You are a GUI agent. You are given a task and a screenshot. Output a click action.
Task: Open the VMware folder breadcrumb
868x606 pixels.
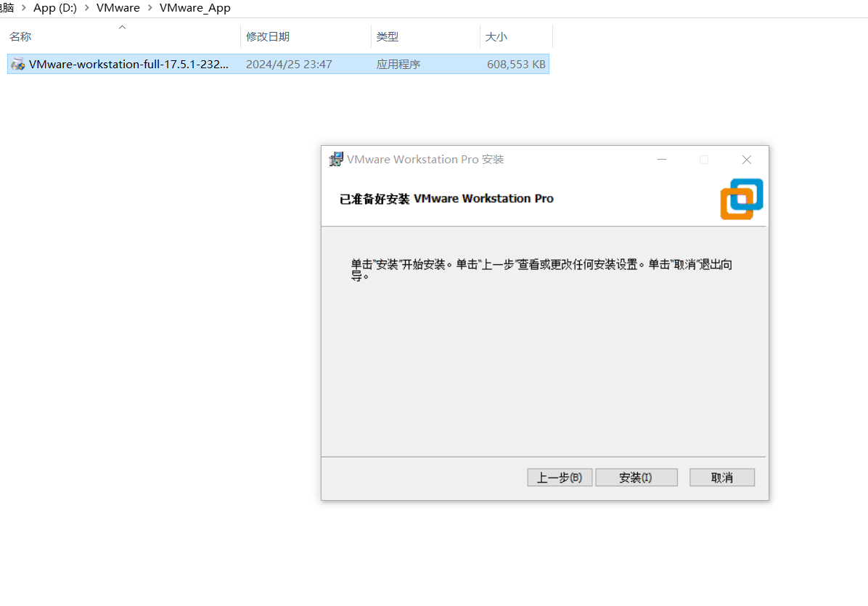[118, 8]
